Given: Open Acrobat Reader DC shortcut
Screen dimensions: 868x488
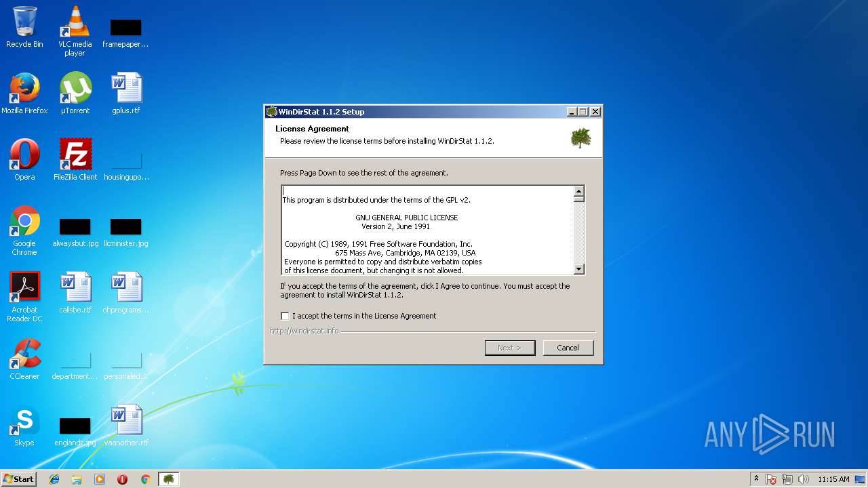Looking at the screenshot, I should tap(24, 297).
